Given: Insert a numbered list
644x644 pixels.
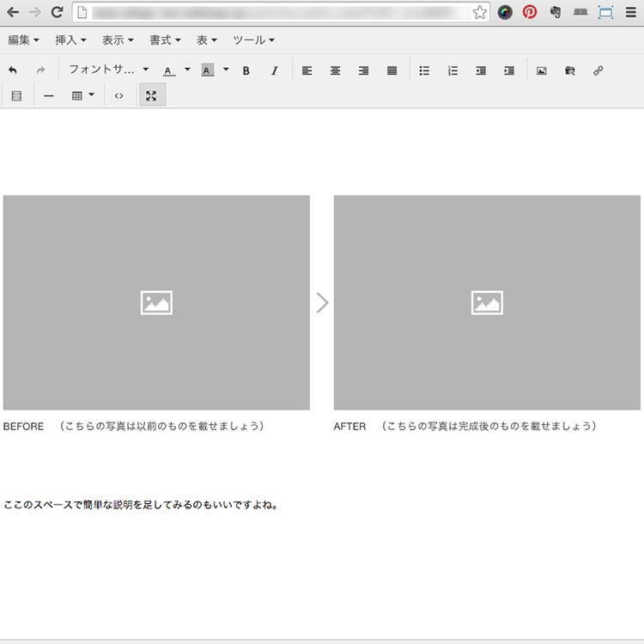Looking at the screenshot, I should [x=453, y=70].
